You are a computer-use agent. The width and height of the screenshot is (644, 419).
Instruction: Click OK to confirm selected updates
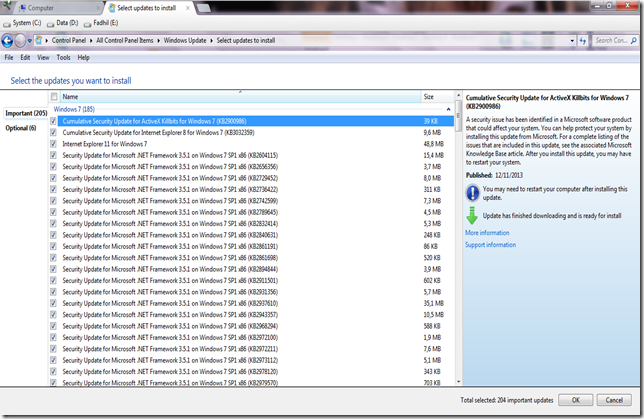click(575, 400)
